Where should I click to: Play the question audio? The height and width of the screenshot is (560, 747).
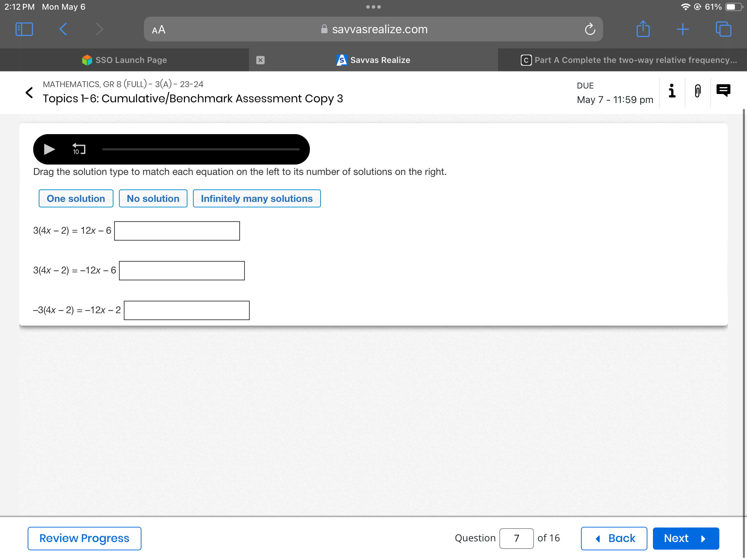[x=49, y=149]
